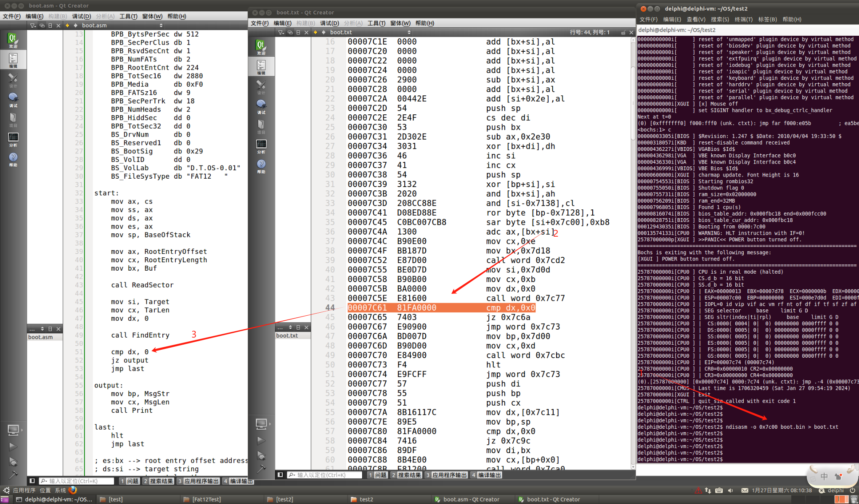
Task: Toggle sidebar visibility in boot.asm window
Action: tap(32, 481)
